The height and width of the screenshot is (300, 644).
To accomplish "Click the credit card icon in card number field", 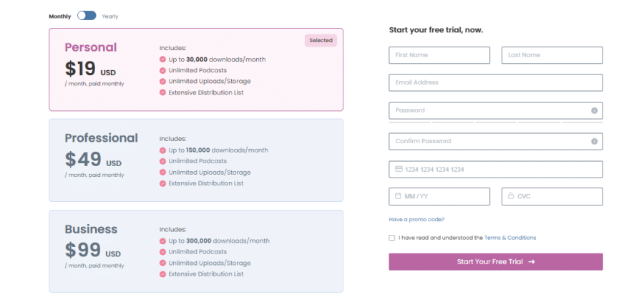I will click(x=399, y=169).
